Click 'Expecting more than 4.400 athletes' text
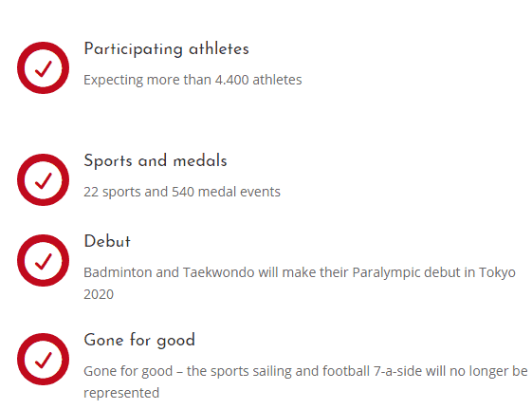Screen dimensions: 532x409 tap(193, 80)
